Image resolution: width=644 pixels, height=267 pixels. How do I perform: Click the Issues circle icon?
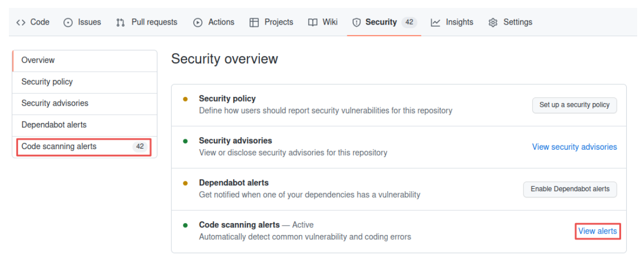coord(68,23)
